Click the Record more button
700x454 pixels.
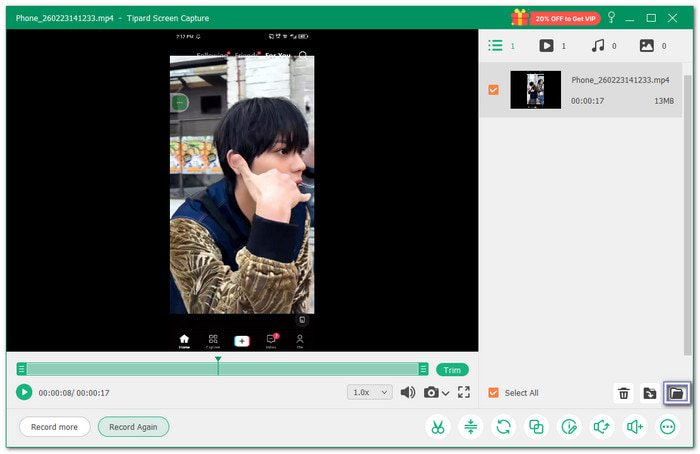click(54, 427)
